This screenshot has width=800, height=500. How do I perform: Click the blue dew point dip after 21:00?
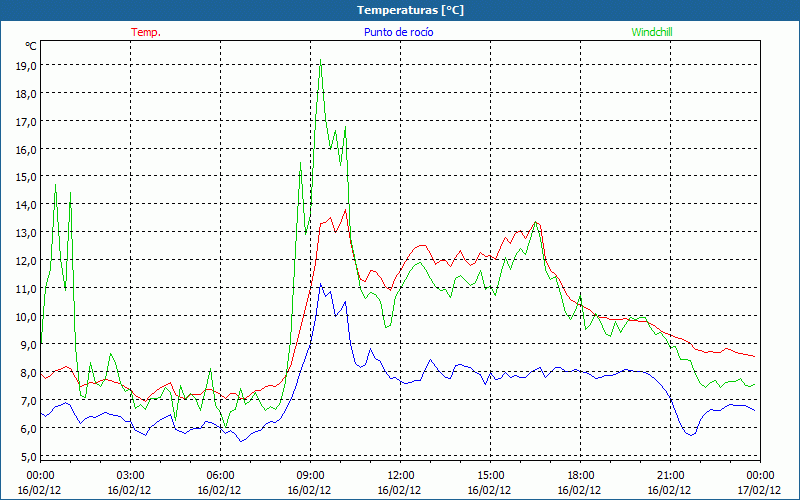coord(690,435)
